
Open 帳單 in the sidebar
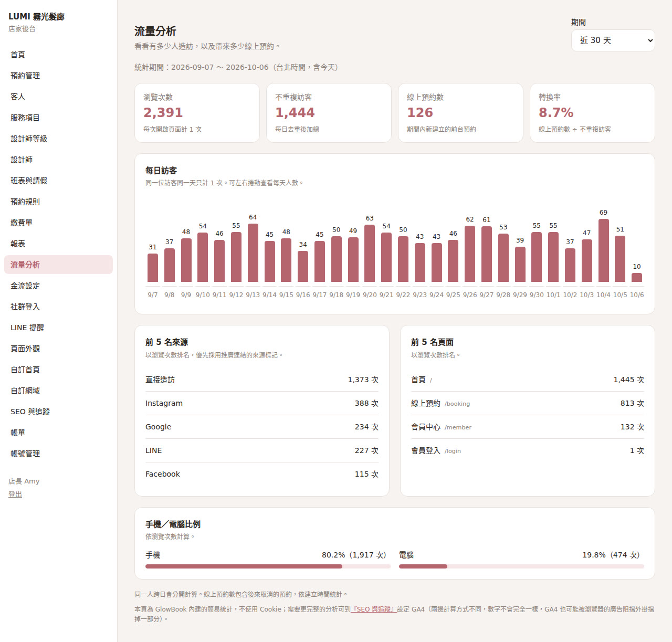tap(58, 433)
